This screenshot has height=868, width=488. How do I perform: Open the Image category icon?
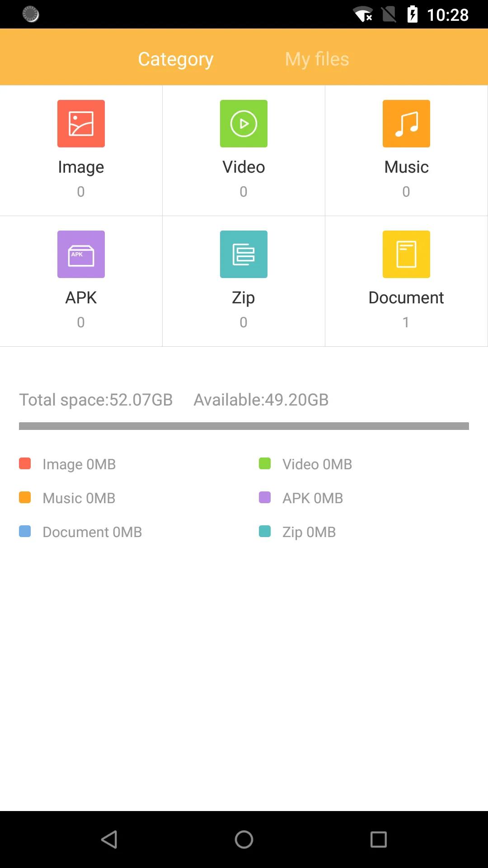click(81, 123)
